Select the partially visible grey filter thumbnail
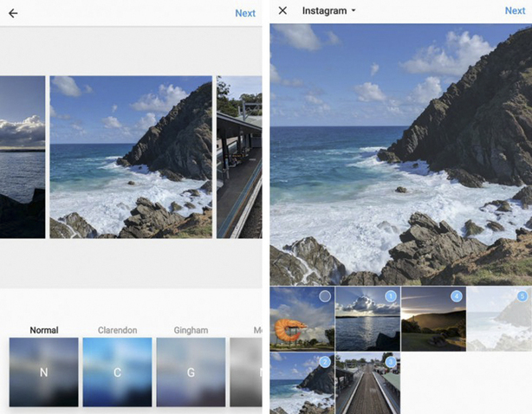Image resolution: width=532 pixels, height=414 pixels. click(246, 372)
